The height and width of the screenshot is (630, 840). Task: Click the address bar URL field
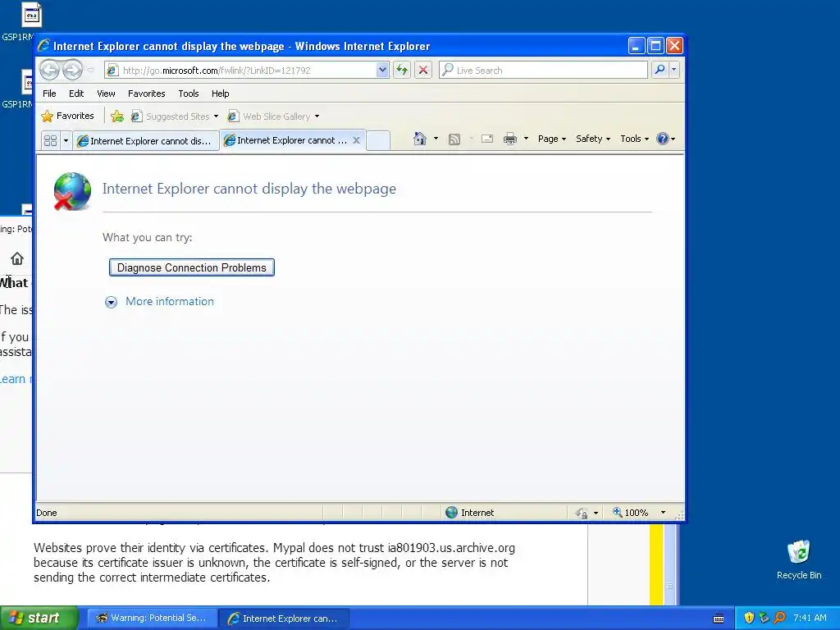241,71
